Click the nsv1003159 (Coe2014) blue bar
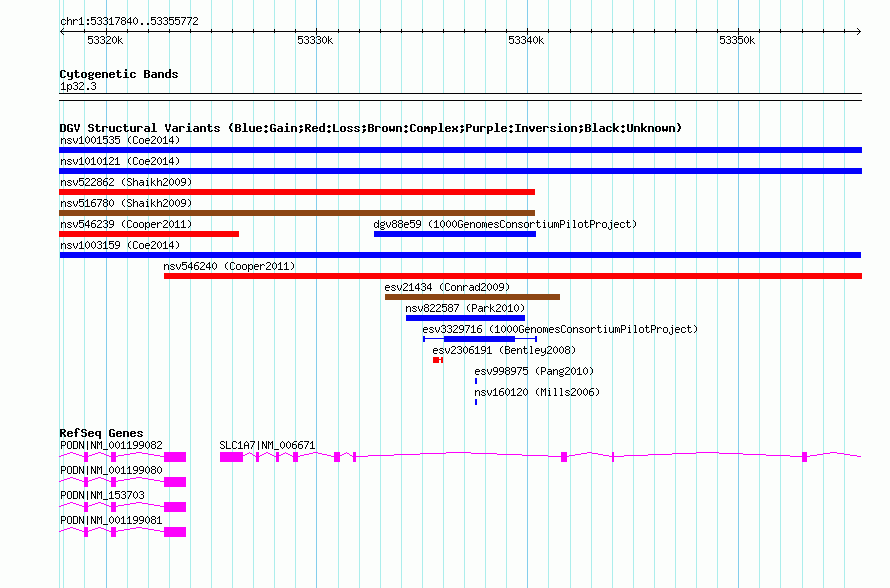The image size is (890, 588). (460, 255)
